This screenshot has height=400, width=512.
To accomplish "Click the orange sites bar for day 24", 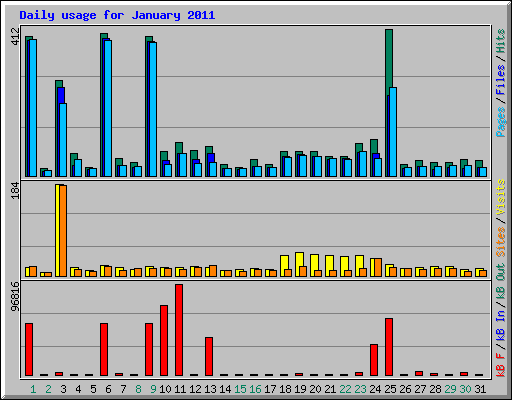I will click(x=378, y=267).
